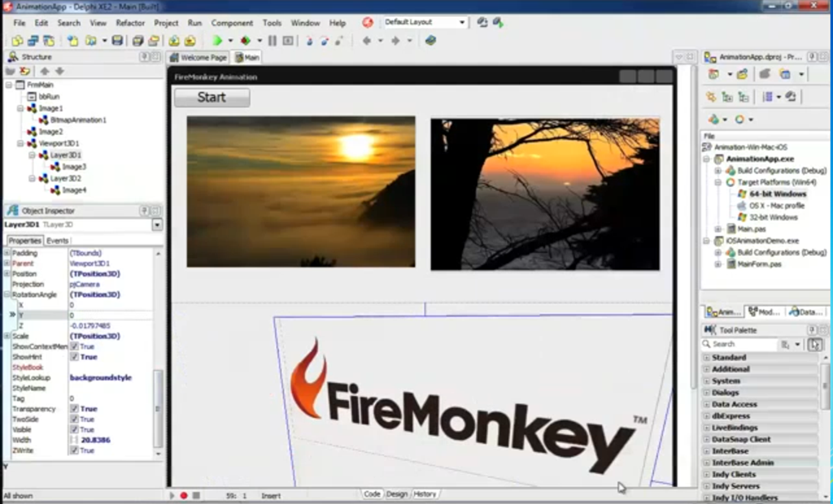Toggle the Transparency property checkbox

pos(74,409)
